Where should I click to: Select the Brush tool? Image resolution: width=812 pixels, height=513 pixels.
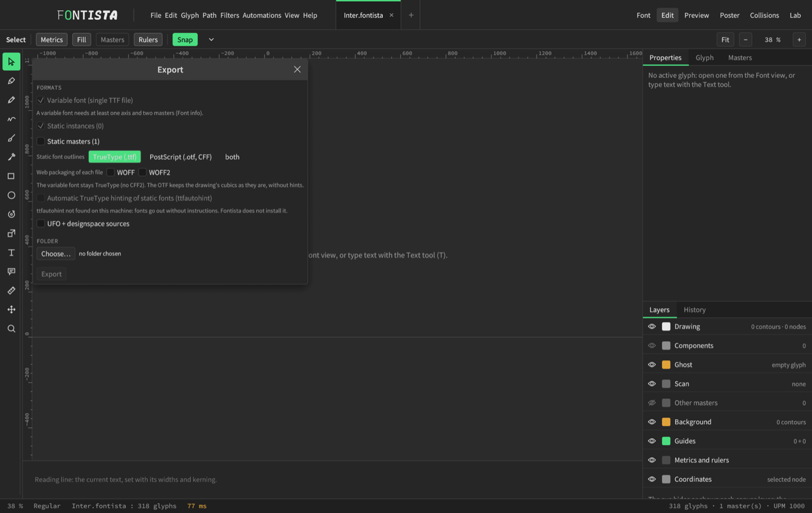pyautogui.click(x=11, y=138)
